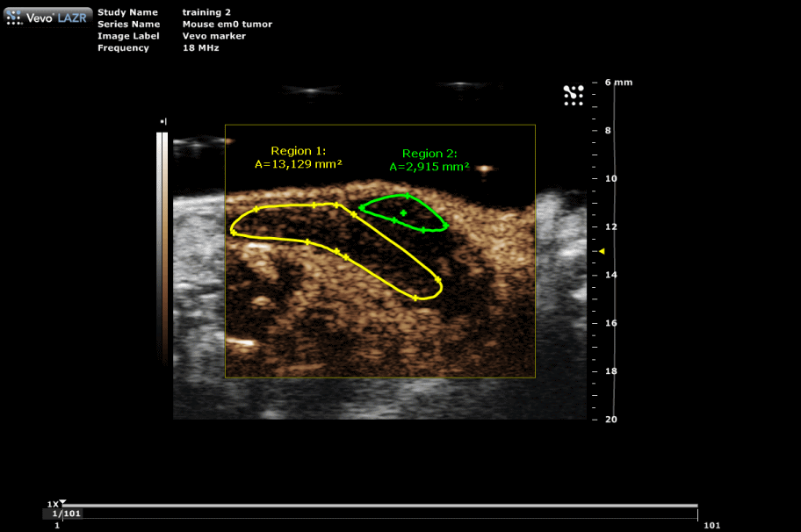Click the Region 1 area label

(x=298, y=157)
